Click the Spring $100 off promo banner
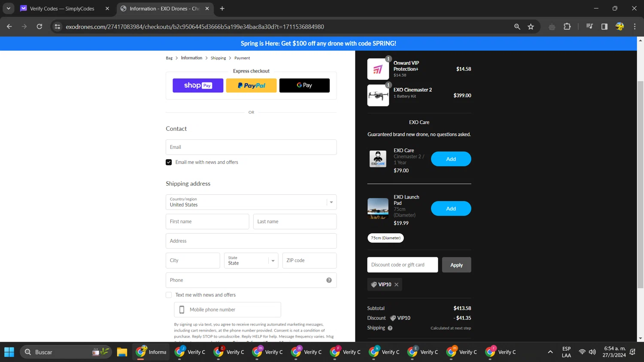The width and height of the screenshot is (644, 362). [x=318, y=43]
